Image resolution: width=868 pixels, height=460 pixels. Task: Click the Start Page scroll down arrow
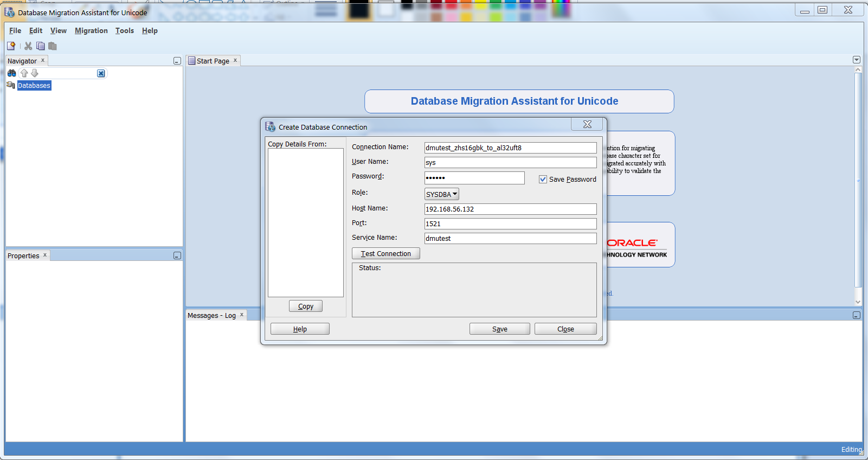click(858, 302)
